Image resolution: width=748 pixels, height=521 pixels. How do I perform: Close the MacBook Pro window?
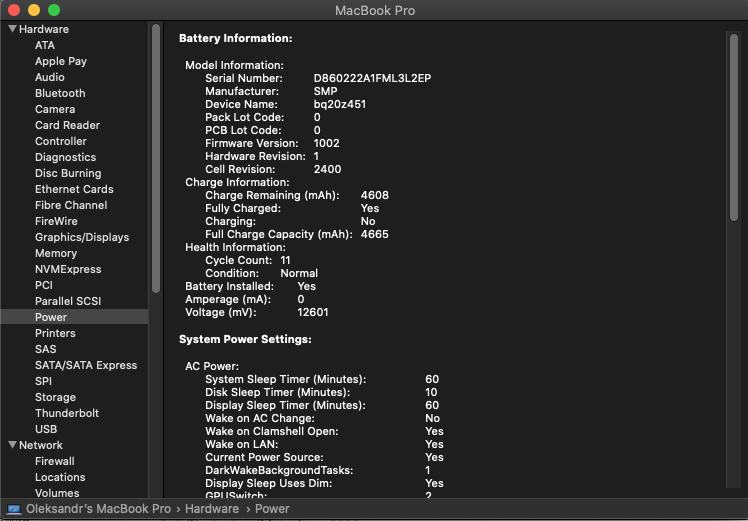(14, 10)
